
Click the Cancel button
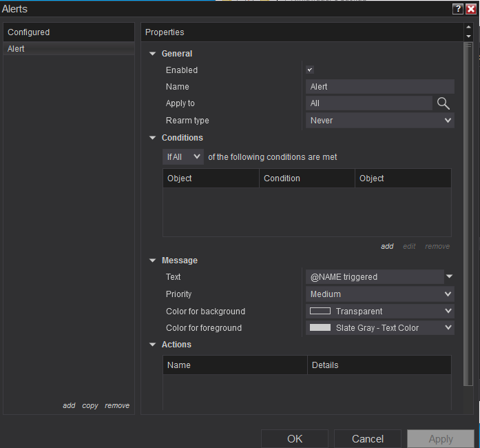[x=367, y=438]
